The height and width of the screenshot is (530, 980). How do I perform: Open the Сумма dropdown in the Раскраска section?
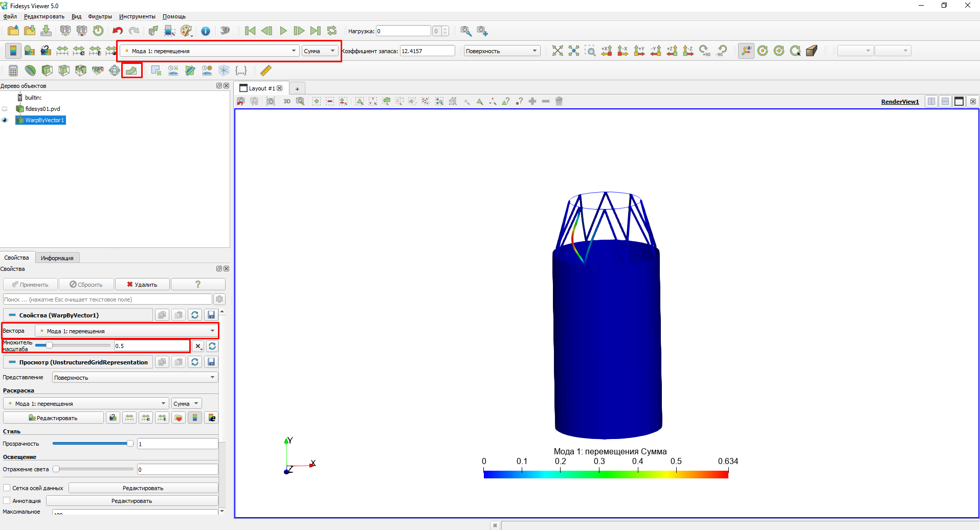click(186, 403)
